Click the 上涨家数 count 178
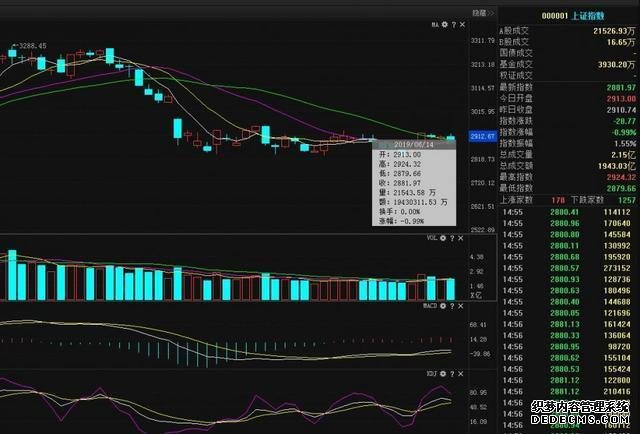The image size is (640, 434). click(558, 200)
